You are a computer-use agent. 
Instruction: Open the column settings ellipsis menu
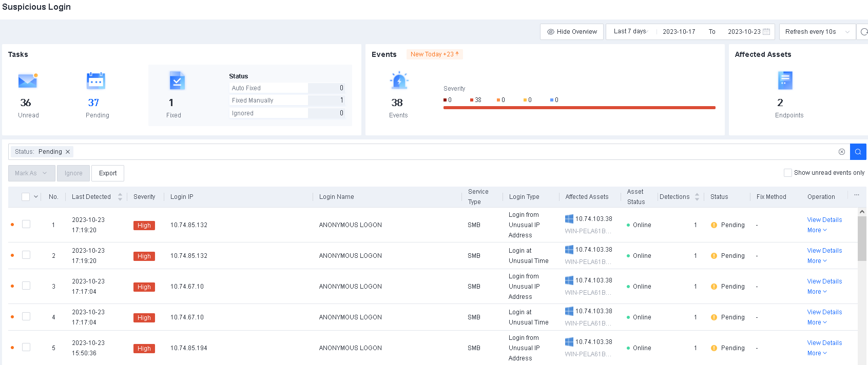856,195
